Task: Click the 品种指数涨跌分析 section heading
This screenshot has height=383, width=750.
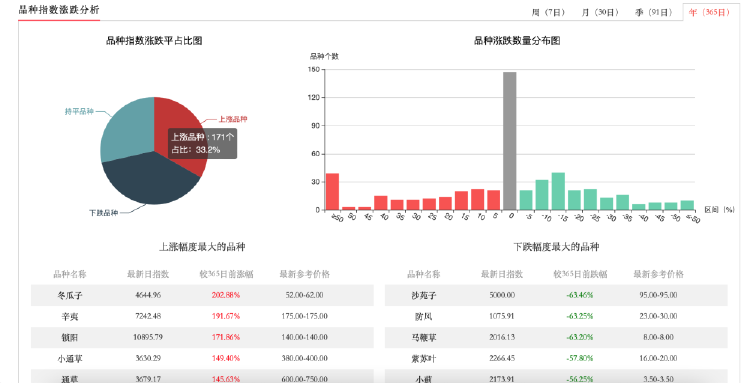Action: pos(59,10)
